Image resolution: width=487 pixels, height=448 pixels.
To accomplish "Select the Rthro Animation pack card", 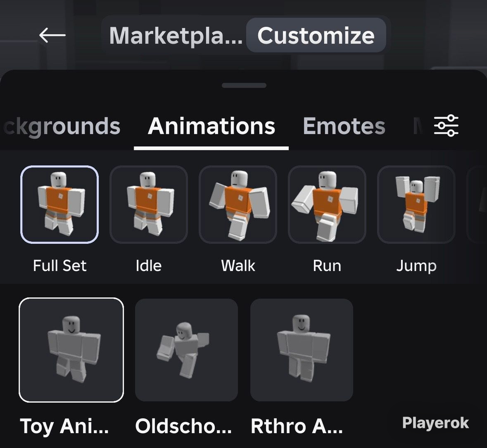I will tap(302, 350).
